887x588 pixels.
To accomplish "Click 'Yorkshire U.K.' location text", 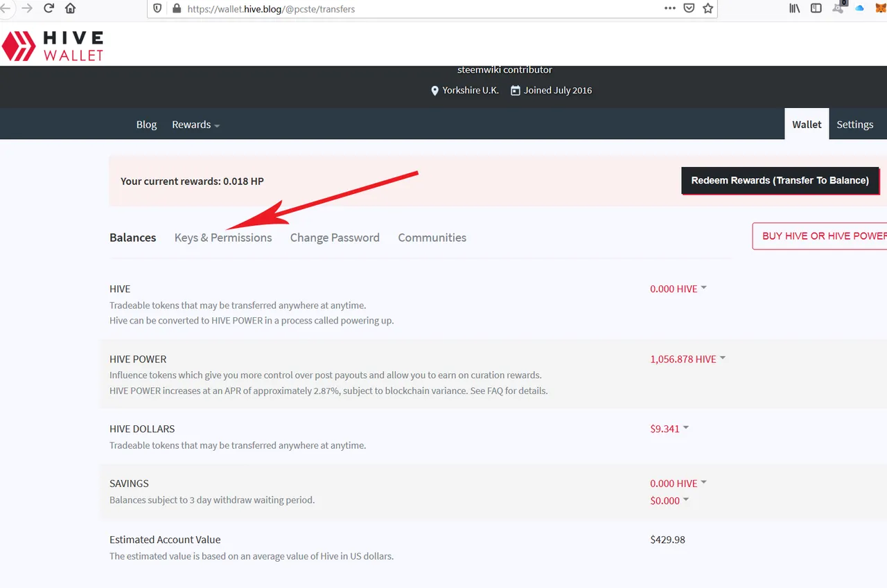I will click(x=471, y=91).
